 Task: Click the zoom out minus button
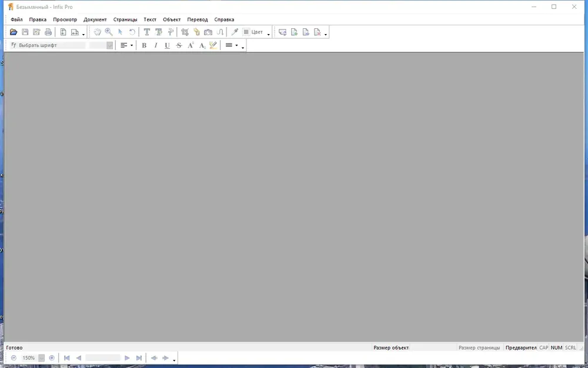pyautogui.click(x=14, y=358)
